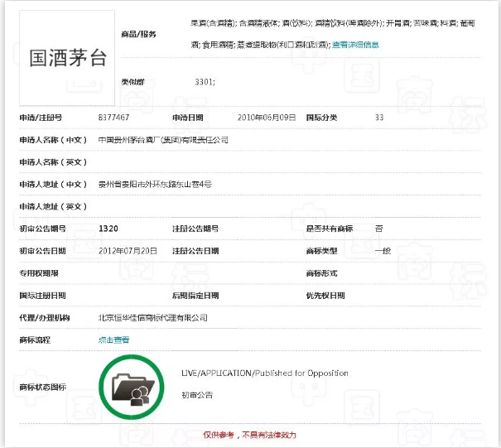Screen dimensions: 501x448
Task: Click the 后期指定日期 label
Action: click(x=195, y=296)
